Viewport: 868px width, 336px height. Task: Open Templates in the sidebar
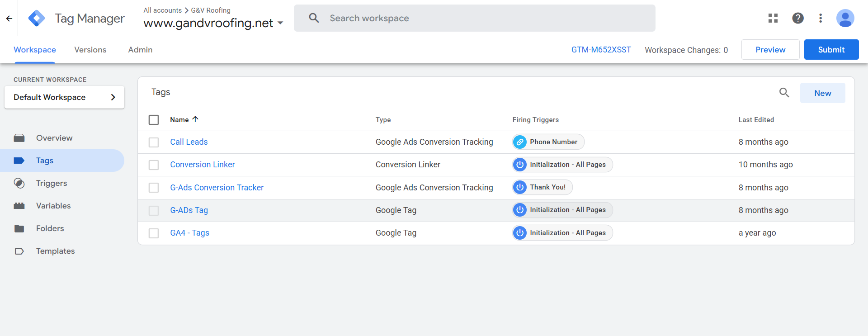(62, 251)
